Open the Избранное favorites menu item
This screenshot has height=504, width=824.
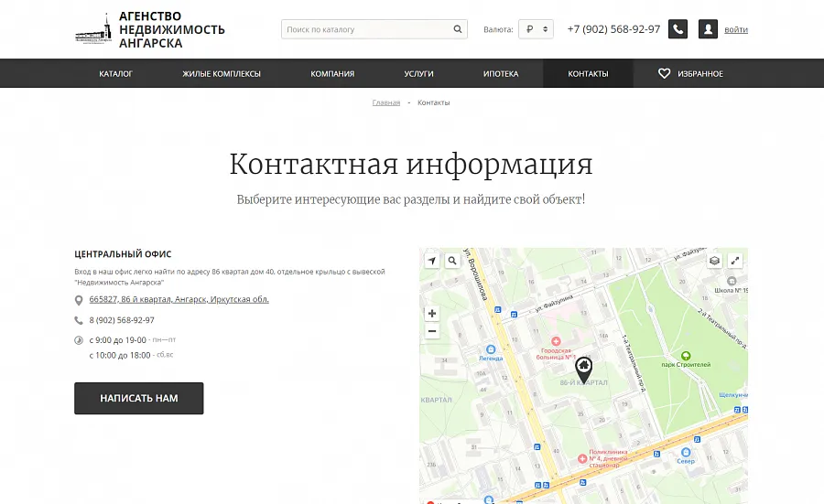(690, 73)
